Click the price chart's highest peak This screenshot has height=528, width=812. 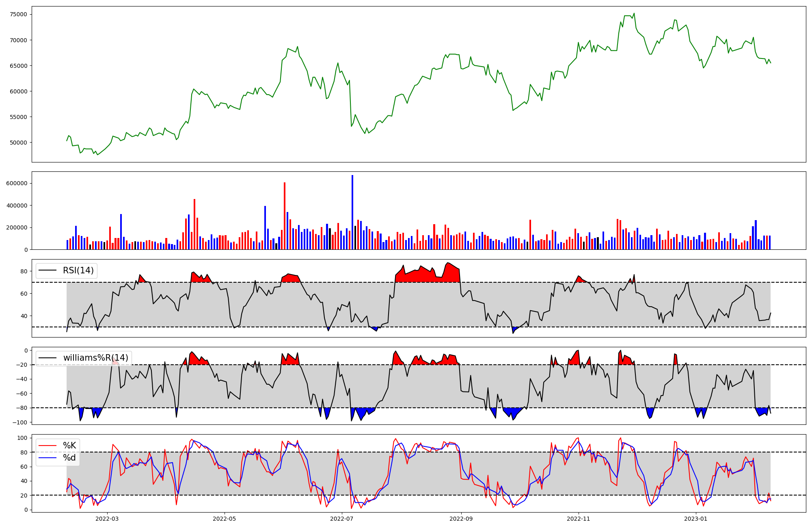point(634,13)
